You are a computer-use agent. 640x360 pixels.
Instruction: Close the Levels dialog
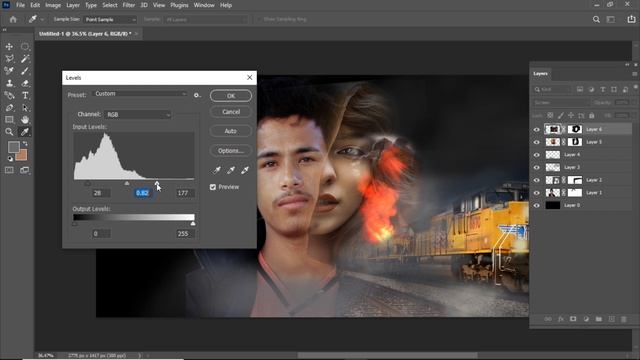(249, 78)
